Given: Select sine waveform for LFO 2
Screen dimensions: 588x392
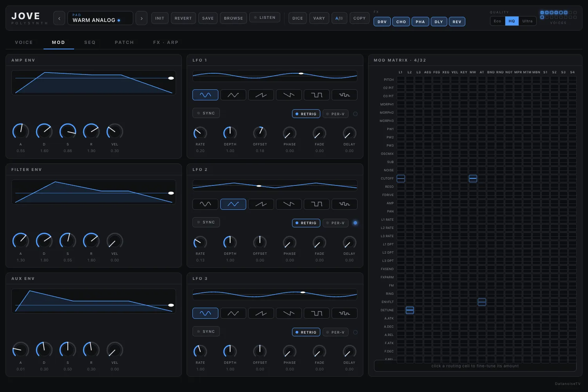Looking at the screenshot, I should click(x=205, y=204).
